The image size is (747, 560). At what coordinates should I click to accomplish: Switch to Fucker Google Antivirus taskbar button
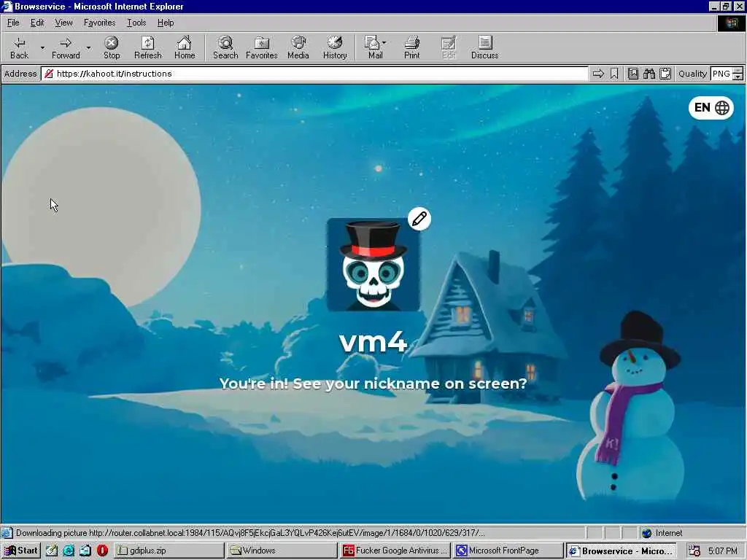click(395, 551)
